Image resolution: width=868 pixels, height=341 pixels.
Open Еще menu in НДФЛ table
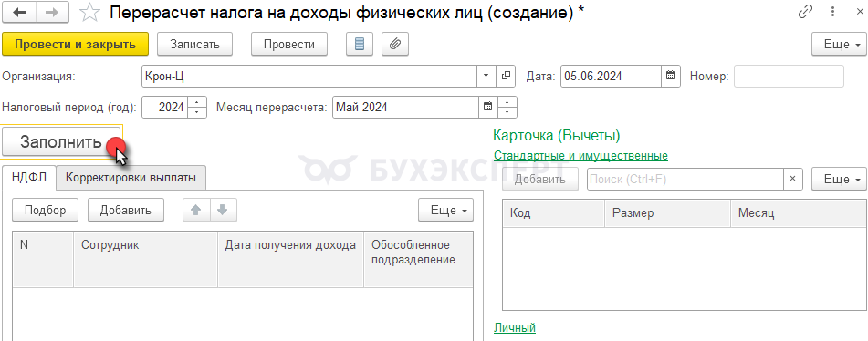445,210
